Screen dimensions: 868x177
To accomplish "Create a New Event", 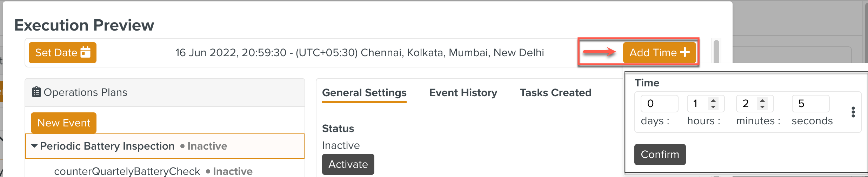I will [64, 123].
